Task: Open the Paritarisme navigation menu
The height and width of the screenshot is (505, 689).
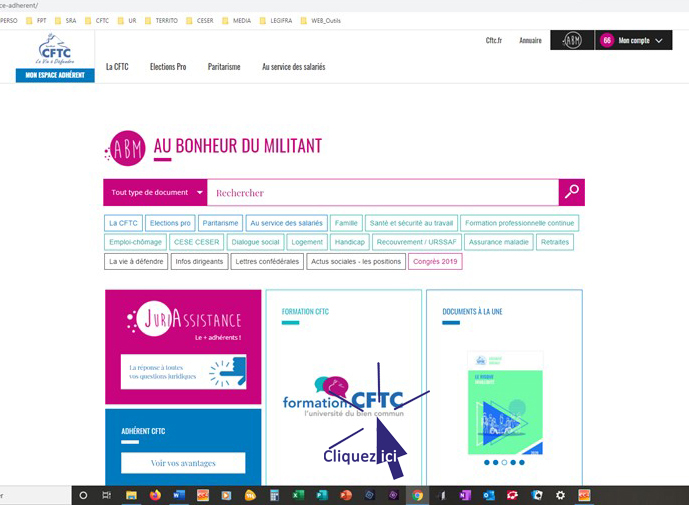Action: (x=224, y=67)
